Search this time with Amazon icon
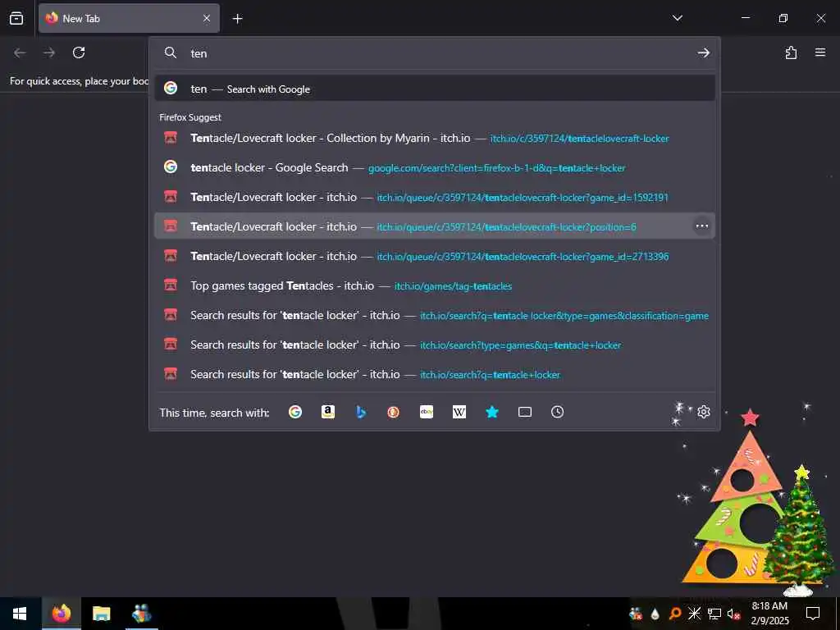This screenshot has height=630, width=840. click(328, 412)
